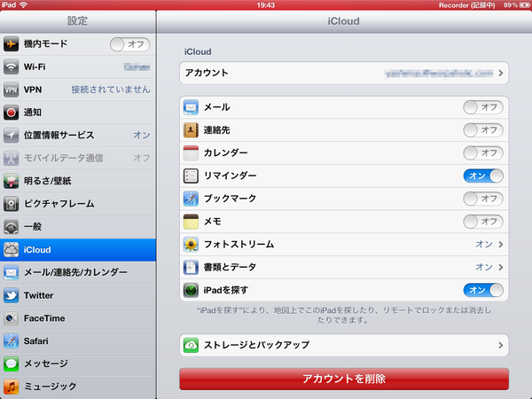Tap the Wi-Fi icon in sidebar
Image resolution: width=532 pixels, height=399 pixels.
pos(11,66)
